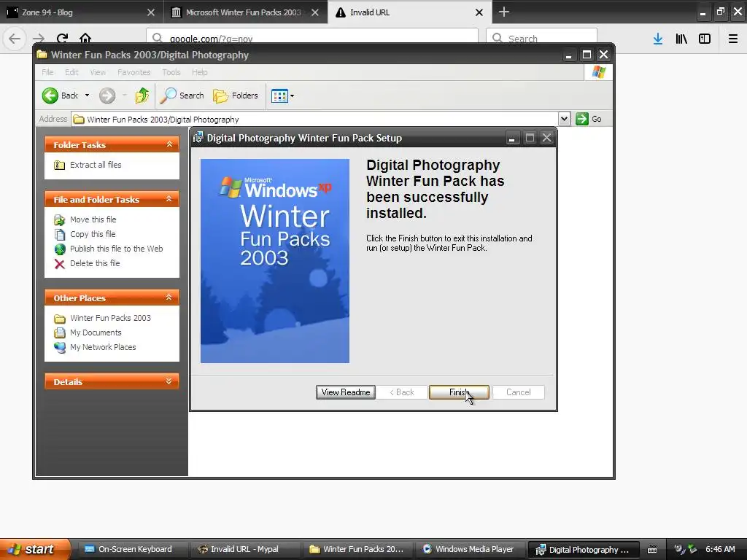Switch to Winter Fun Packs taskbar folder item

[357, 549]
